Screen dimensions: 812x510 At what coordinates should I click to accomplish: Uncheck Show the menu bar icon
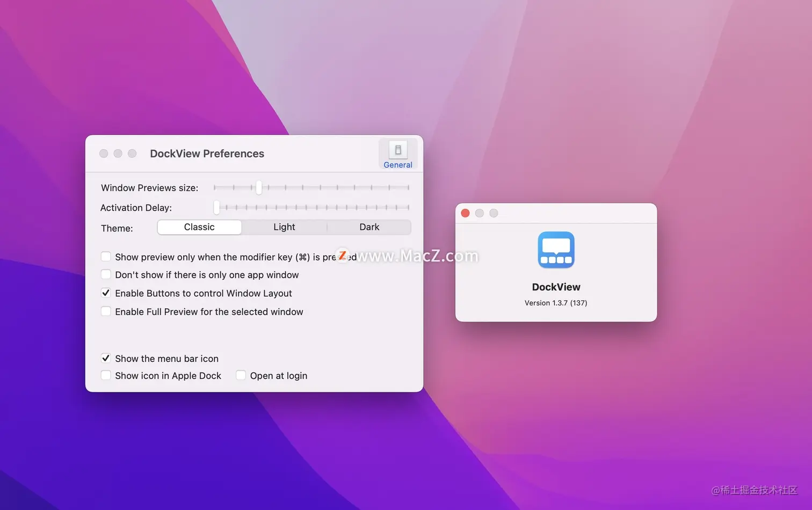pyautogui.click(x=106, y=358)
